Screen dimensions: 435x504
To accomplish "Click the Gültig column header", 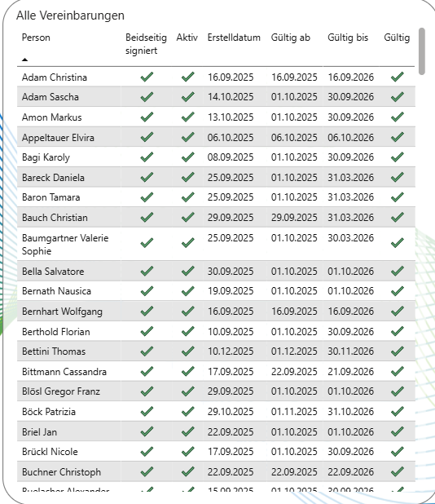I will 397,38.
